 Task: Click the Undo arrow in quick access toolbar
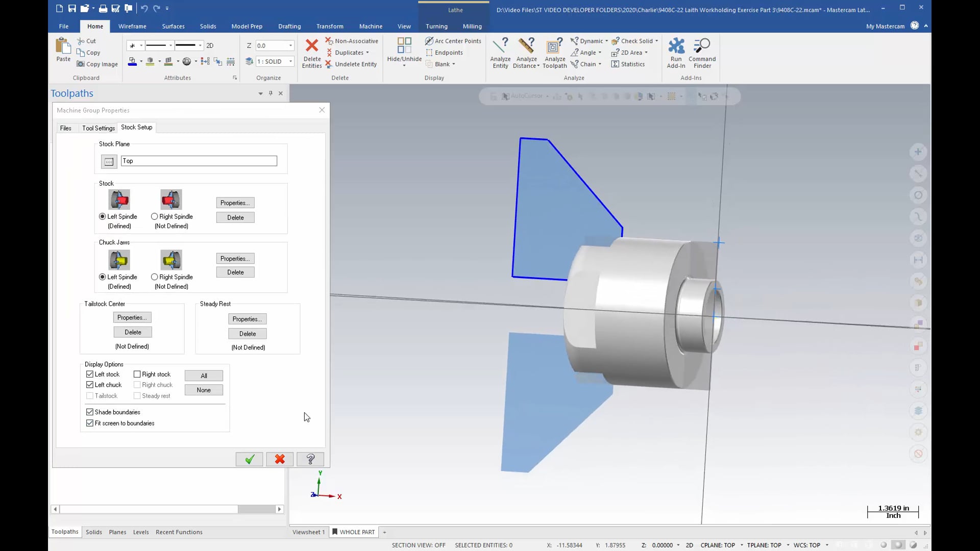click(x=144, y=8)
